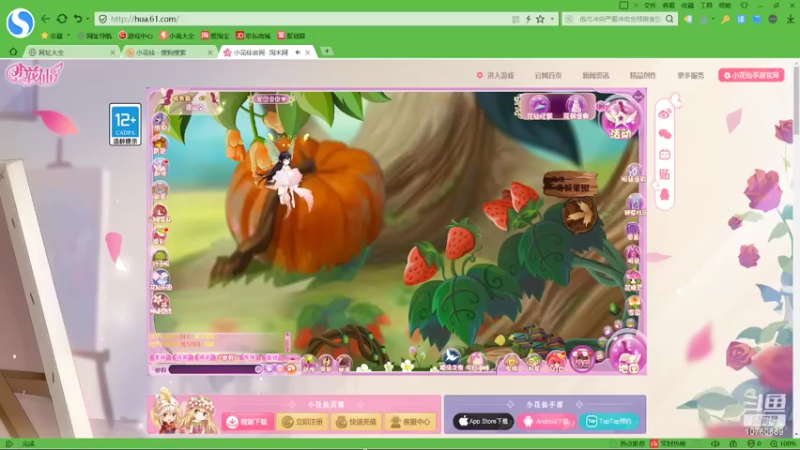Switch to the 网址大全 tab
This screenshot has height=450, width=800.
pos(71,52)
